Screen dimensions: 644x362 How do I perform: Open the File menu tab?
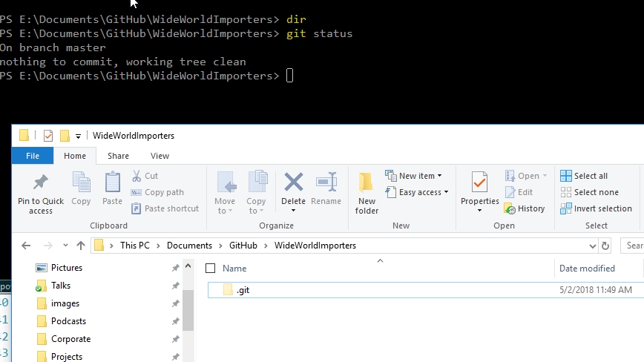33,156
